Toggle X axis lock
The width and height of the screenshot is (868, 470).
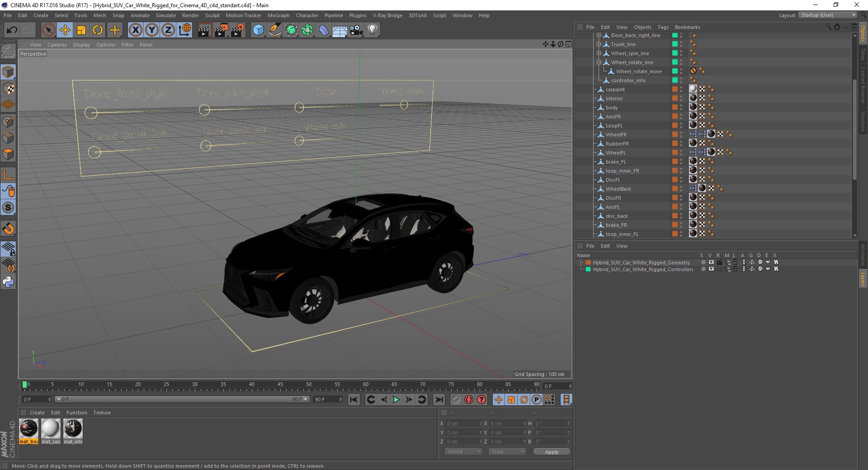[x=135, y=30]
